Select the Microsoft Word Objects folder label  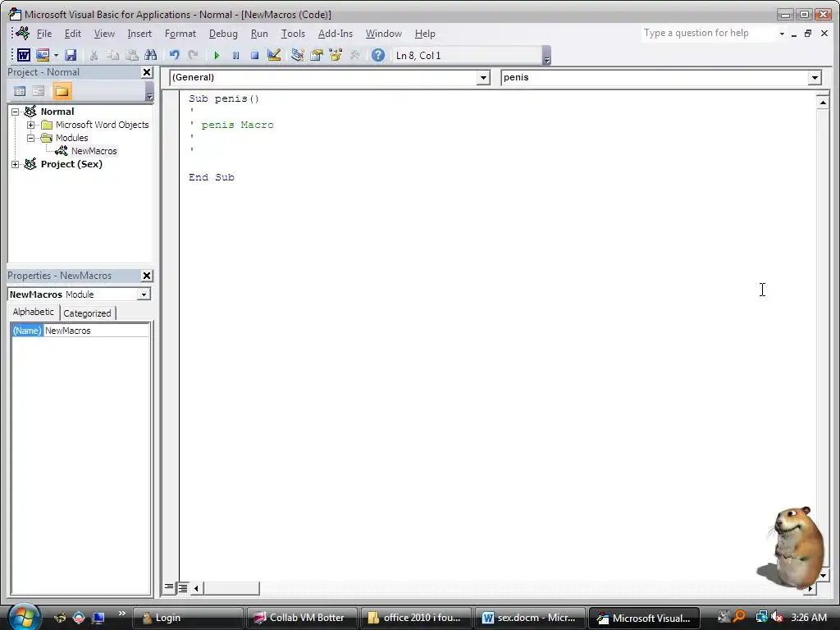[x=102, y=125]
